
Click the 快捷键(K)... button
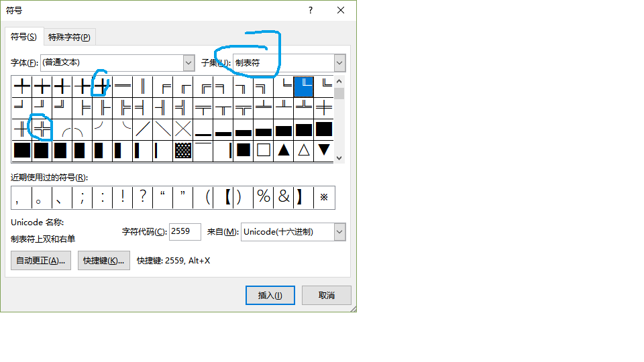pyautogui.click(x=103, y=261)
